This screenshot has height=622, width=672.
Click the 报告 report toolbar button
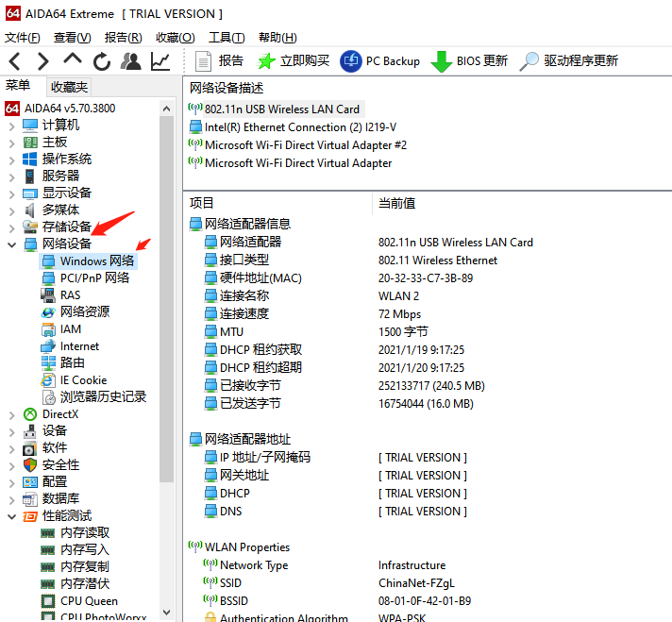pos(219,60)
